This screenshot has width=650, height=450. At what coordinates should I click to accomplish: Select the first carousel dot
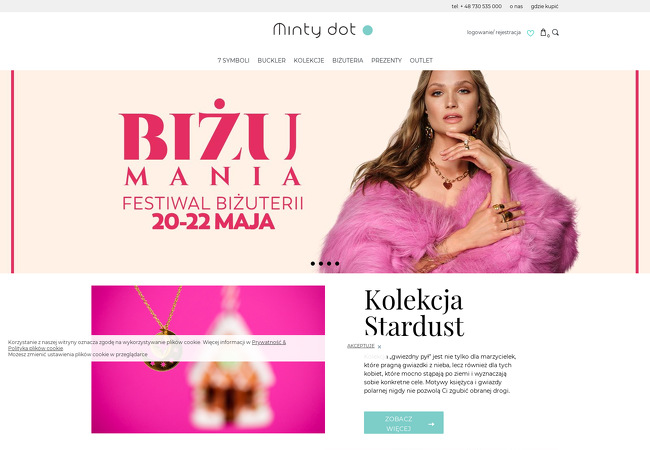(313, 264)
